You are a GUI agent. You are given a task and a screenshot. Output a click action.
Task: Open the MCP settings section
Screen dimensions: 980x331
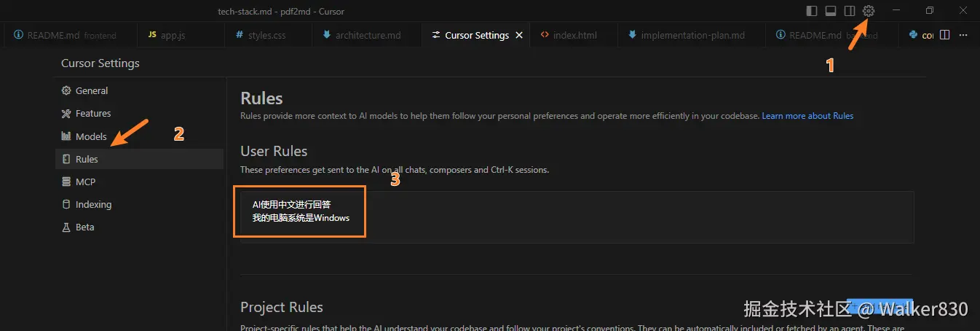(85, 182)
